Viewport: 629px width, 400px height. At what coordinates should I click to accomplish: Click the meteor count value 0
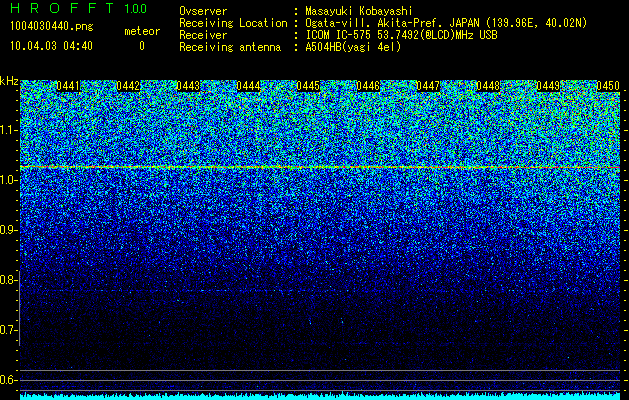click(x=142, y=46)
